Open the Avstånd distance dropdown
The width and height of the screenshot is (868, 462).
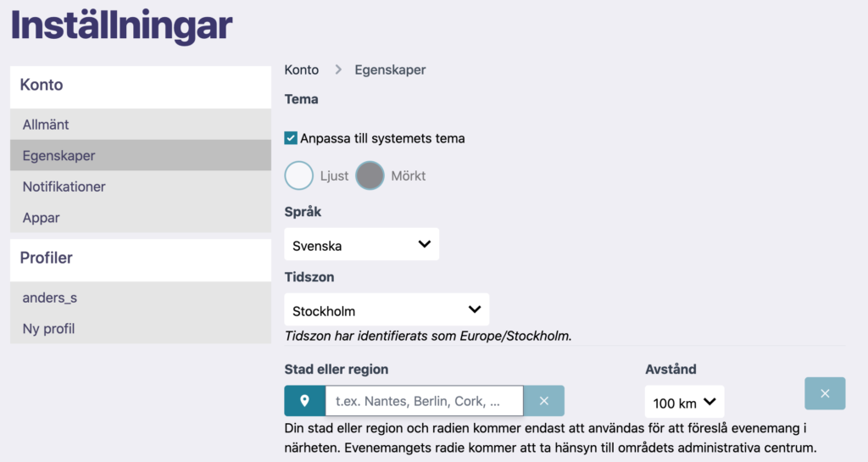tap(684, 402)
